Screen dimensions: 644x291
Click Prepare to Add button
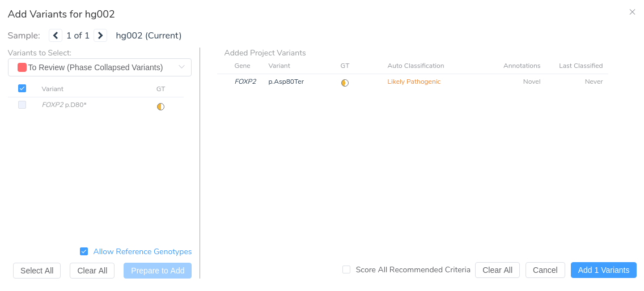158,271
